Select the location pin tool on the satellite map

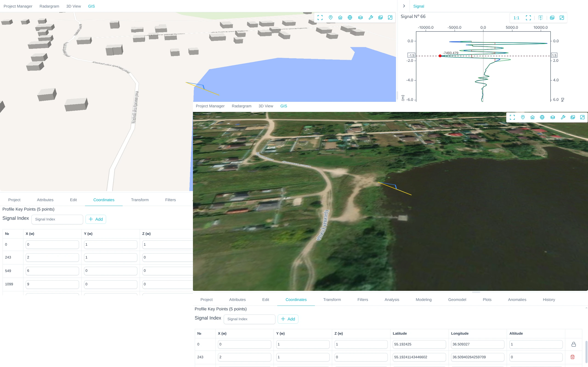click(523, 117)
